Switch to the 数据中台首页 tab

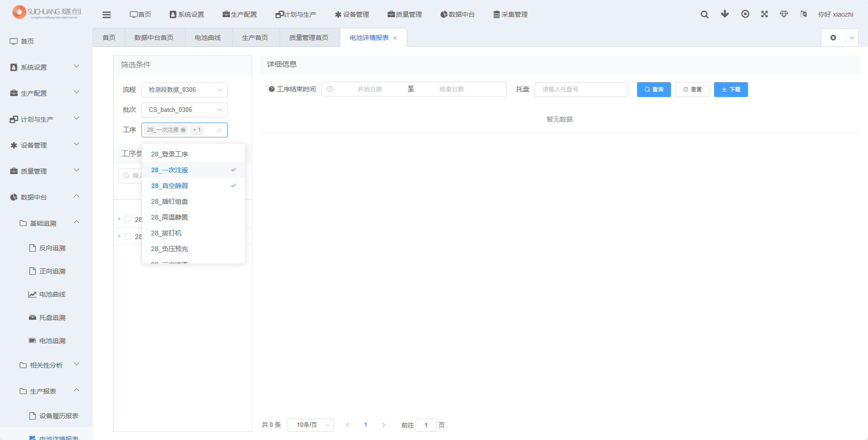[x=154, y=38]
